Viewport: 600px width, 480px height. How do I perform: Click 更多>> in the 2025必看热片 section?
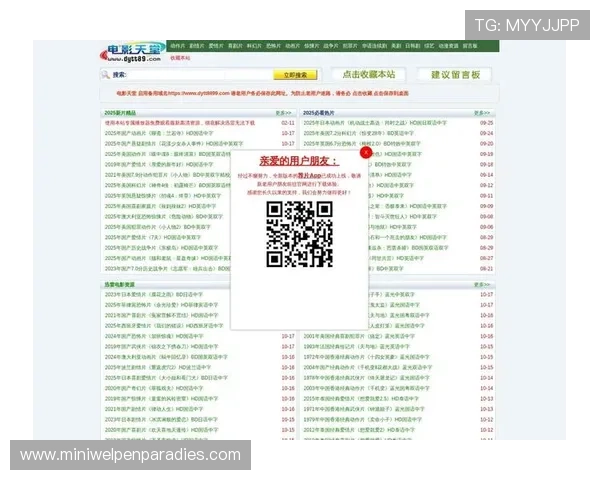(482, 113)
